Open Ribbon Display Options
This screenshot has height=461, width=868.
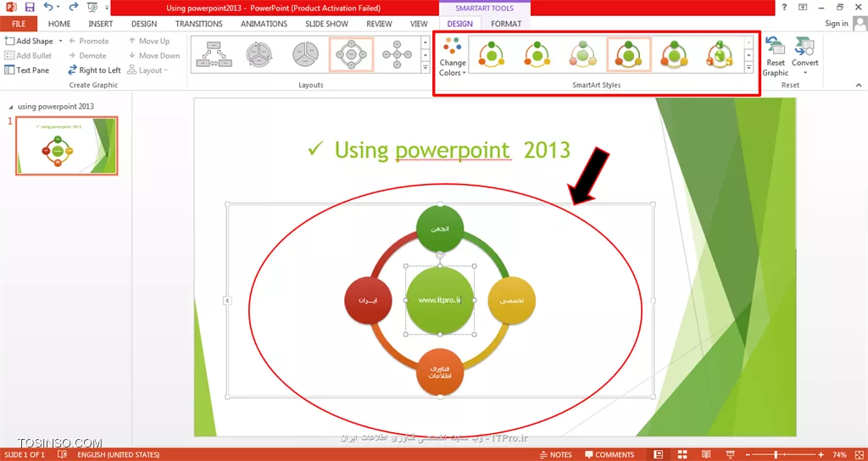[803, 7]
